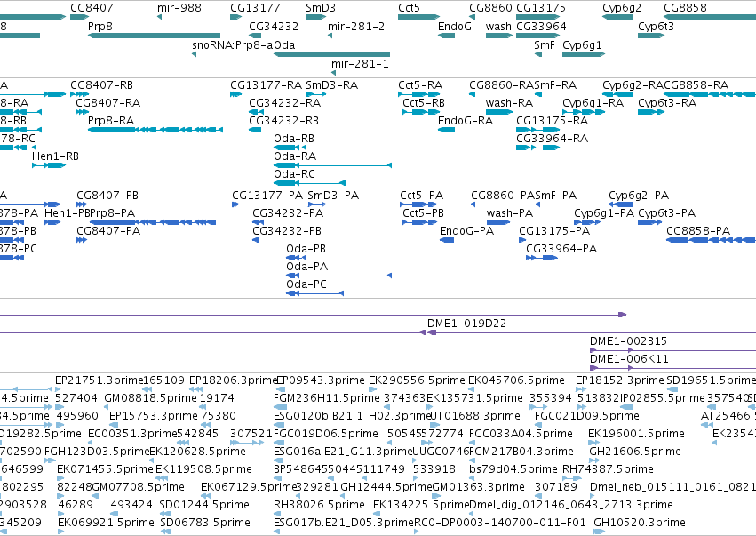Select the Oda-RB transcript label
Viewport: 756px width, 536px height.
pyautogui.click(x=294, y=139)
